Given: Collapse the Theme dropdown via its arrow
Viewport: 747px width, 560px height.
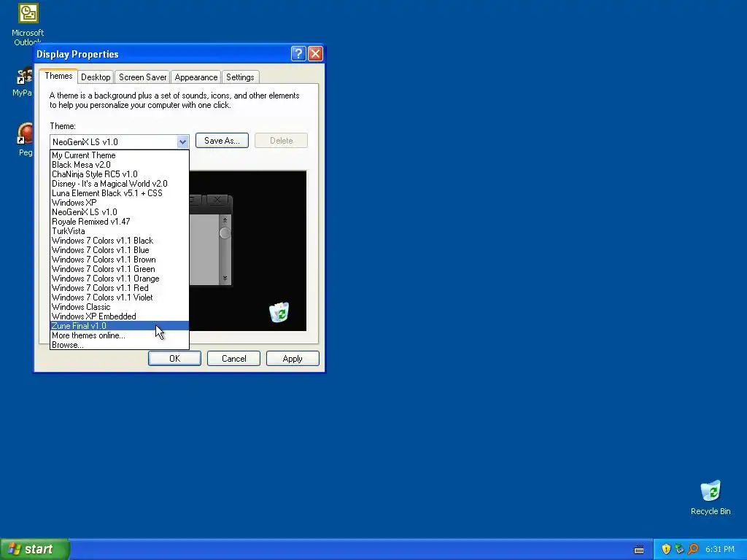Looking at the screenshot, I should (x=182, y=141).
